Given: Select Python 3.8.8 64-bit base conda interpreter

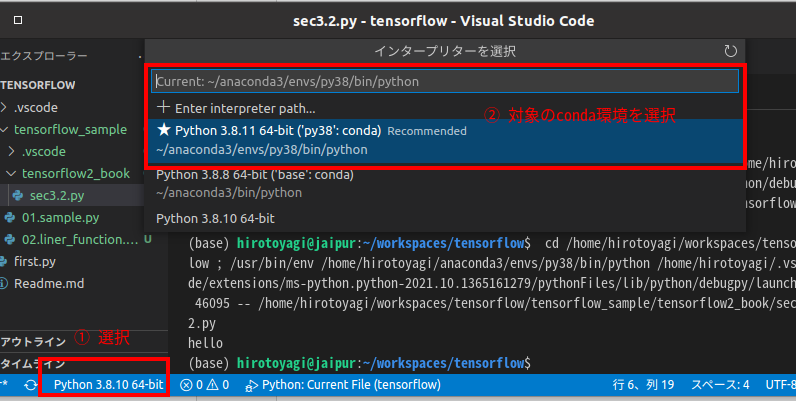Looking at the screenshot, I should click(254, 183).
